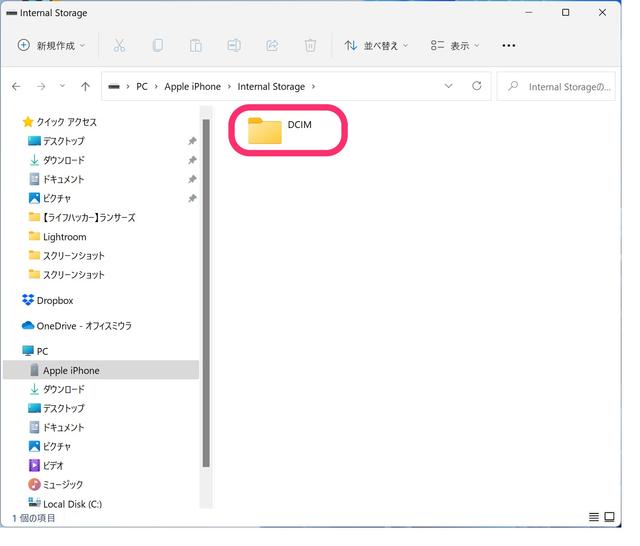Open the 表示 view dropdown
Screen dimensions: 640x546
click(455, 45)
